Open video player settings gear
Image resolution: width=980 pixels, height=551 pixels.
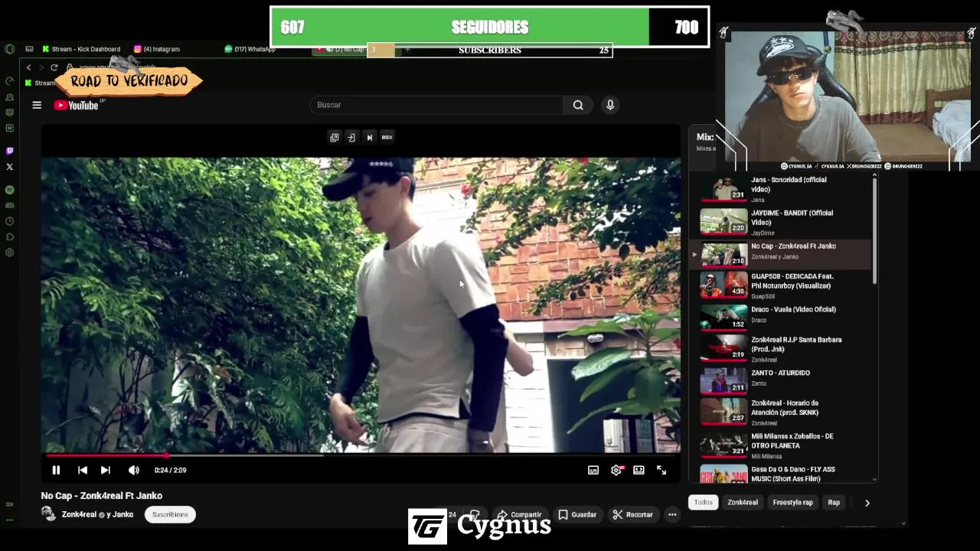616,470
